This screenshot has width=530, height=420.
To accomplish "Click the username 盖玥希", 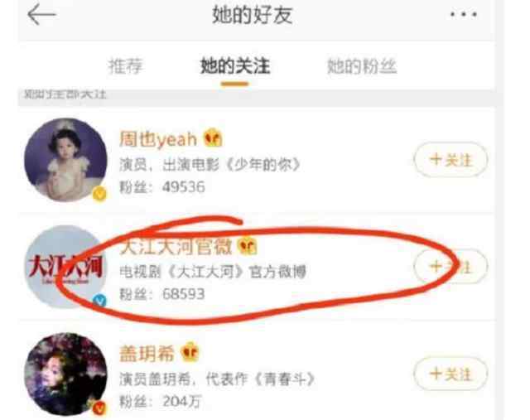I will (x=147, y=354).
